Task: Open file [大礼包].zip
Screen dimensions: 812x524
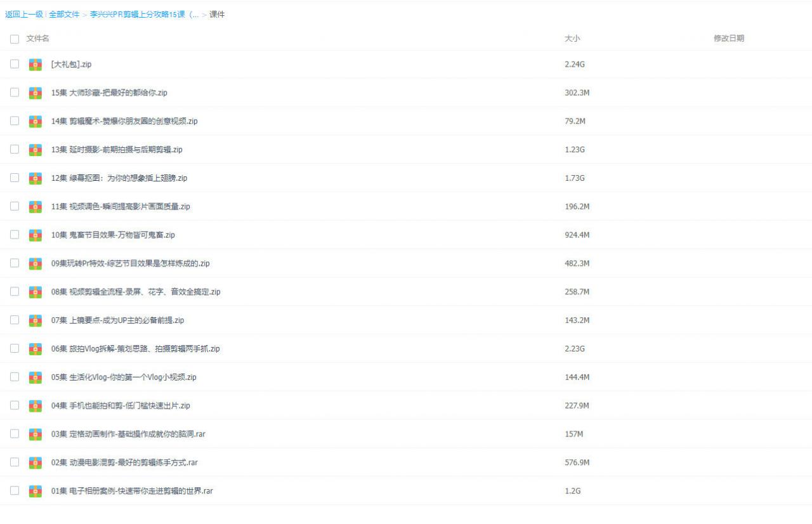Action: tap(71, 64)
